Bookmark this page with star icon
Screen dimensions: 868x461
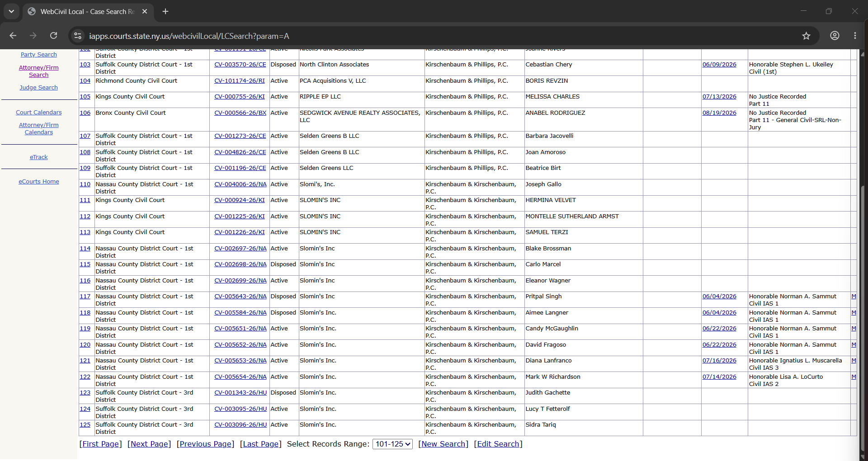[806, 36]
